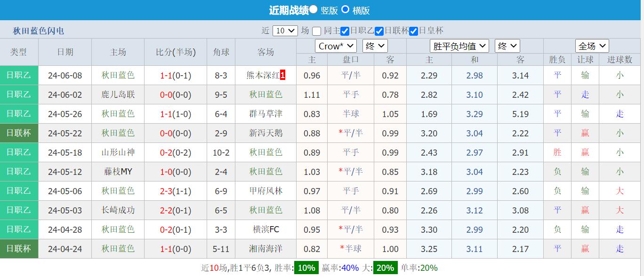Open the Crow* bookmaker dropdown
Image resolution: width=644 pixels, height=276 pixels.
click(335, 46)
